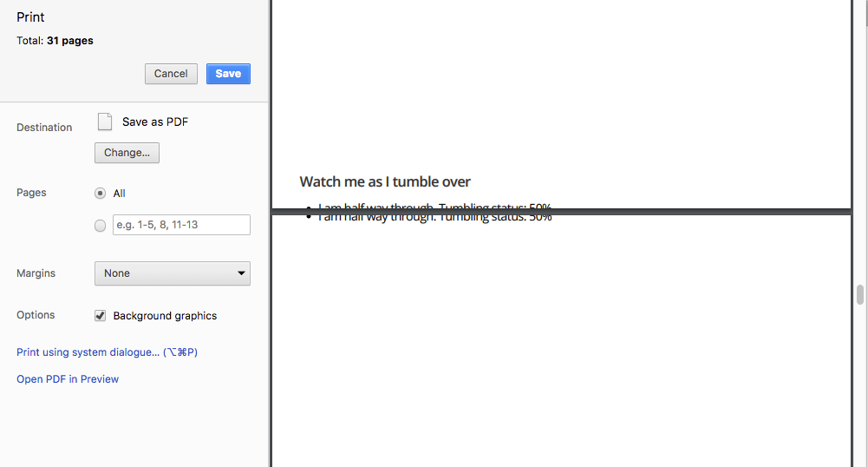Open Print using system dialogue link
This screenshot has height=467, width=868.
pos(108,352)
